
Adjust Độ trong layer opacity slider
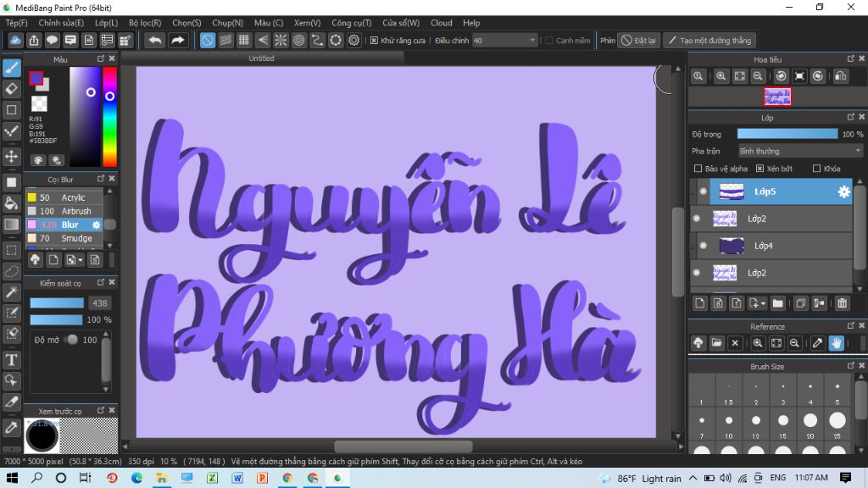tap(787, 134)
